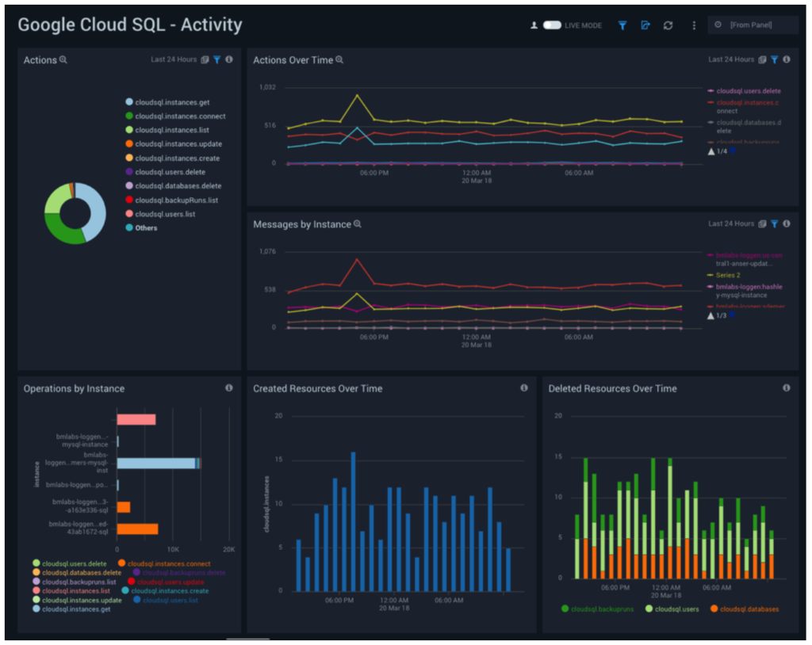Click copy icon in Actions panel header
812x645 pixels.
(205, 60)
